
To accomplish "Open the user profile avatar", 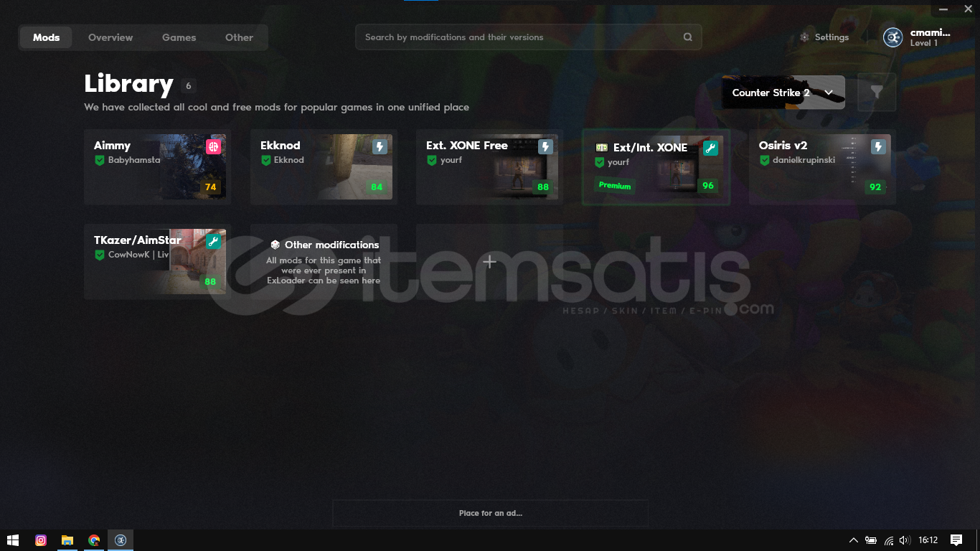I will pyautogui.click(x=892, y=37).
